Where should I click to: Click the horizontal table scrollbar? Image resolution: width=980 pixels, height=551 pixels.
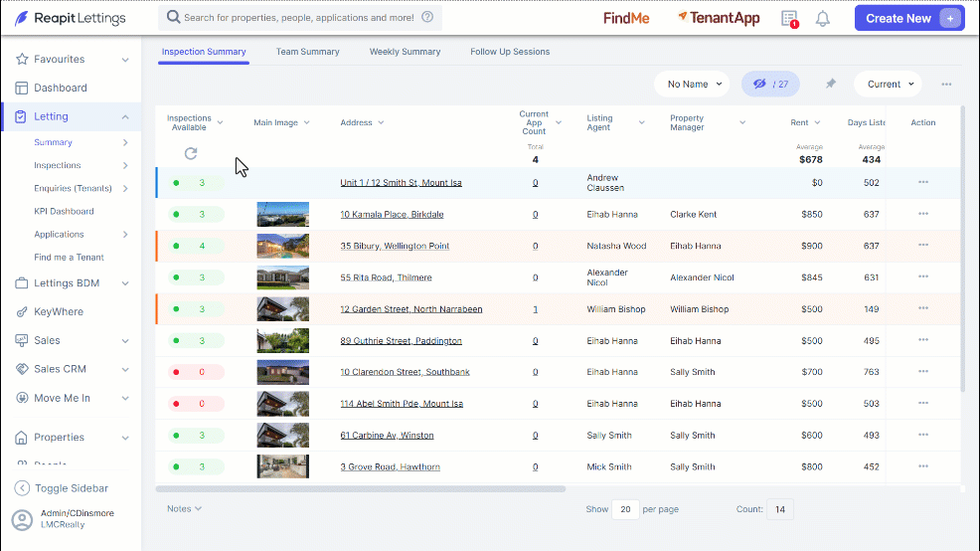click(361, 489)
